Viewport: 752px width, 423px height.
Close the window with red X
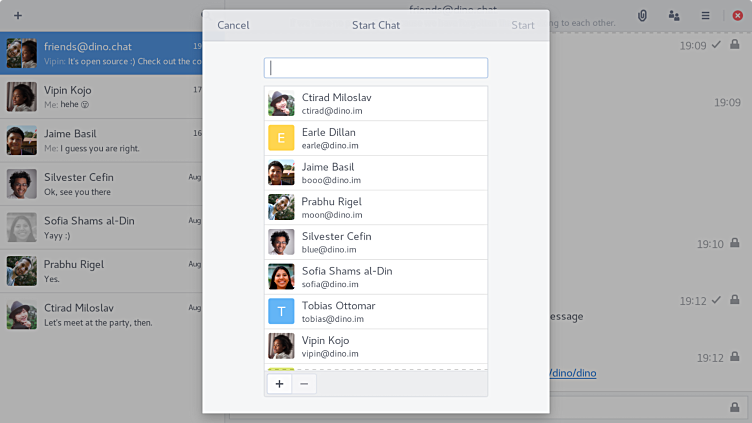coord(737,16)
